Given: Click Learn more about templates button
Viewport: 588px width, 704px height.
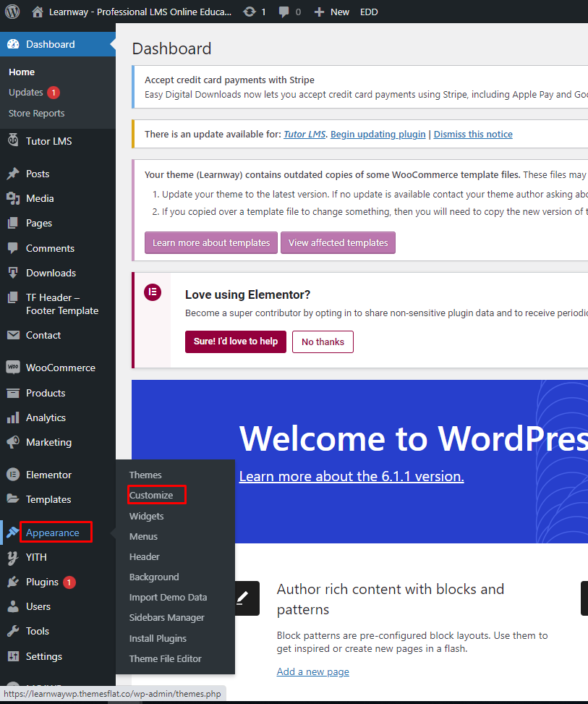Looking at the screenshot, I should (211, 243).
